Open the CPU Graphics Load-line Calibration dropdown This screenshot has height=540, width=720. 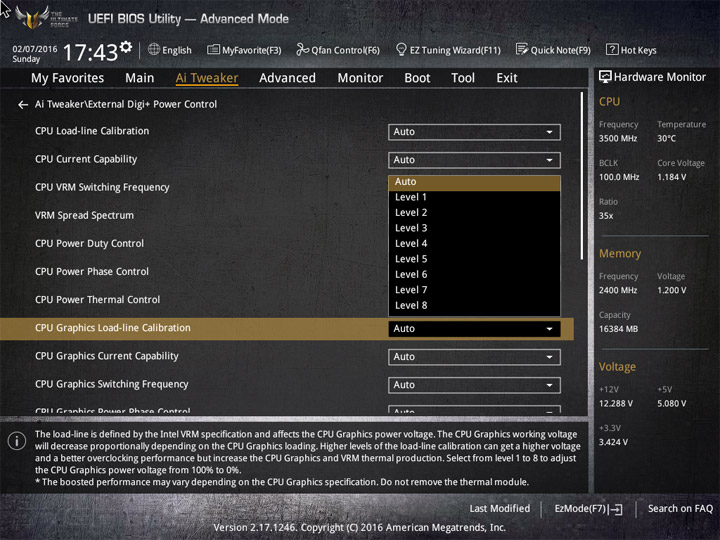pyautogui.click(x=474, y=329)
